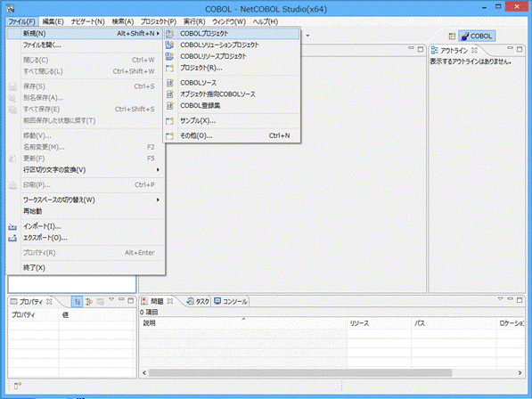Screen dimensions: 532x399
Task: Click the アウトライン view icon
Action: tap(435, 51)
